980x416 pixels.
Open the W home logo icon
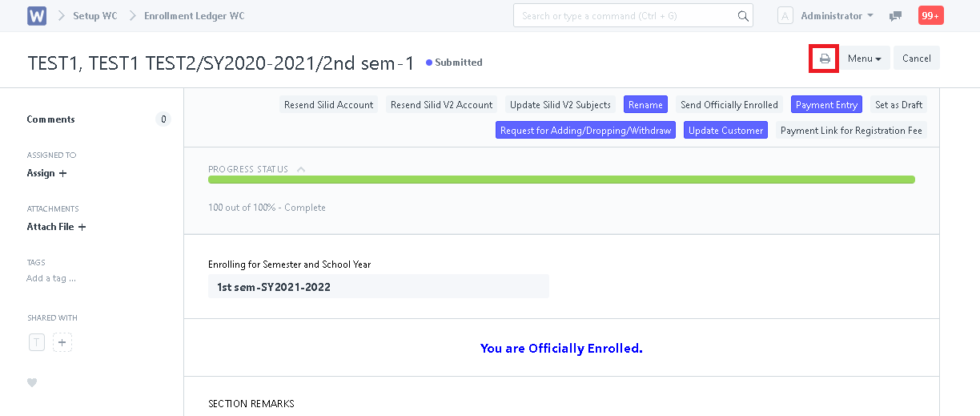[37, 16]
